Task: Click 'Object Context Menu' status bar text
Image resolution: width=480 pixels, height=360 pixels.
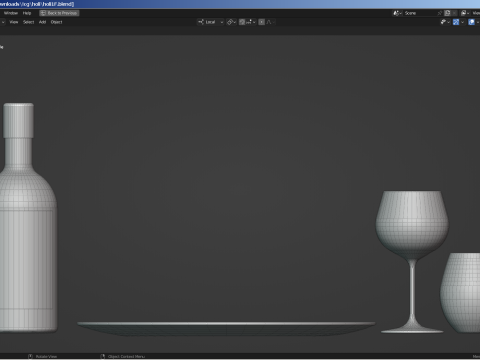Action: point(126,357)
